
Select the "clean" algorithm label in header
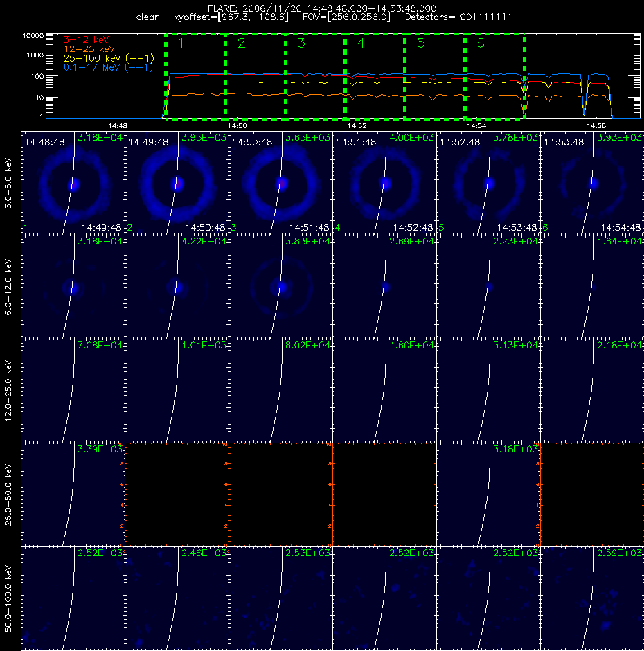(147, 17)
